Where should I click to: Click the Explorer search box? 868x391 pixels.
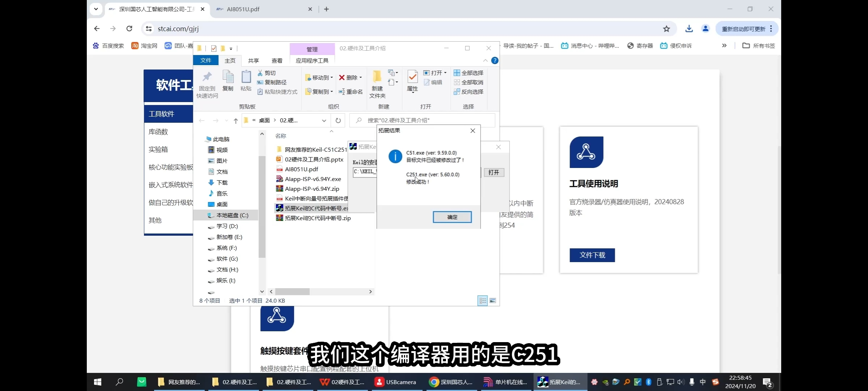pyautogui.click(x=422, y=121)
